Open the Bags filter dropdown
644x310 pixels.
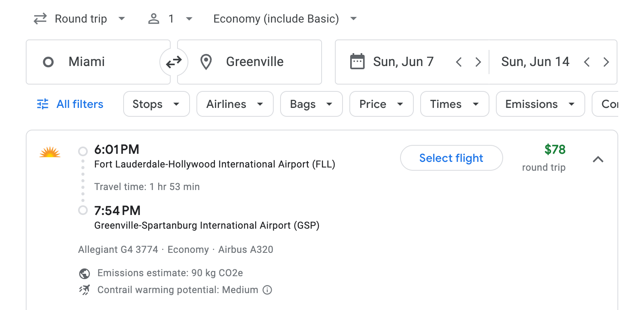[312, 104]
